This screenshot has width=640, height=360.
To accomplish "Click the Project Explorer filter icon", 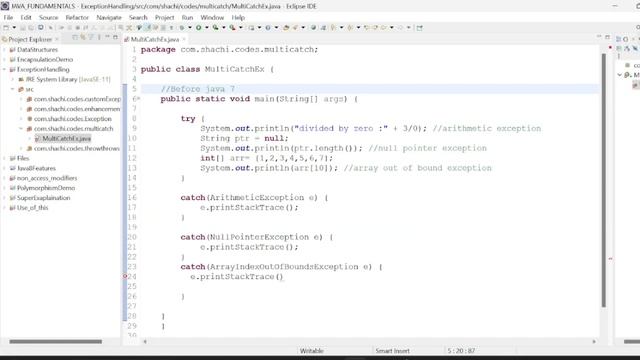I will (x=91, y=37).
